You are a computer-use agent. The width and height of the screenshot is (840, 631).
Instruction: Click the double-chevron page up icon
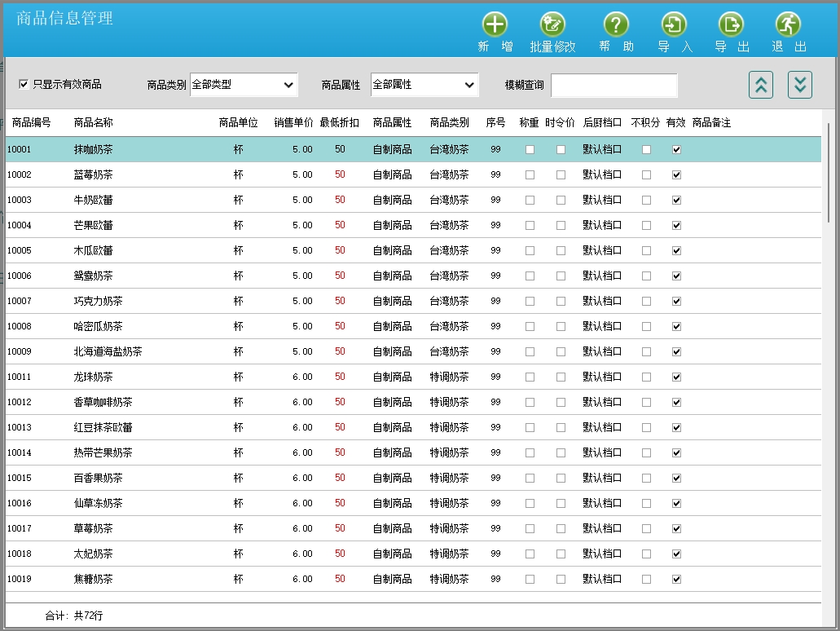click(x=760, y=85)
